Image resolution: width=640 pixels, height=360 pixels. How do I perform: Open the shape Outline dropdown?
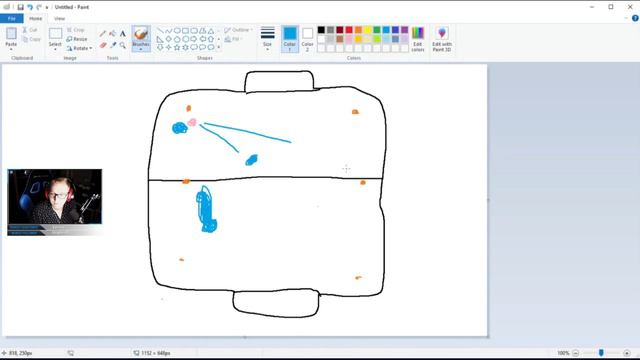pyautogui.click(x=238, y=30)
